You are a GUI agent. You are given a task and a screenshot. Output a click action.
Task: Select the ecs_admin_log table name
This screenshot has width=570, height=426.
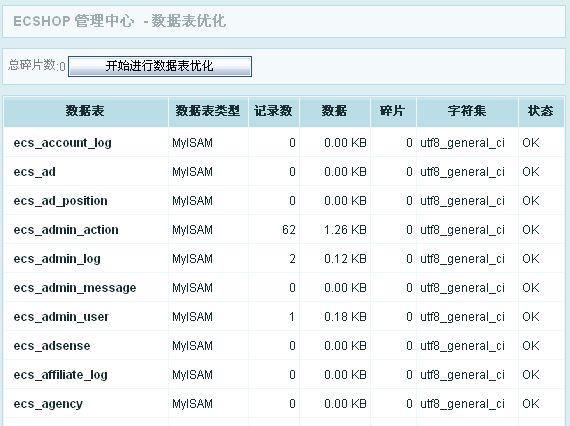point(57,258)
